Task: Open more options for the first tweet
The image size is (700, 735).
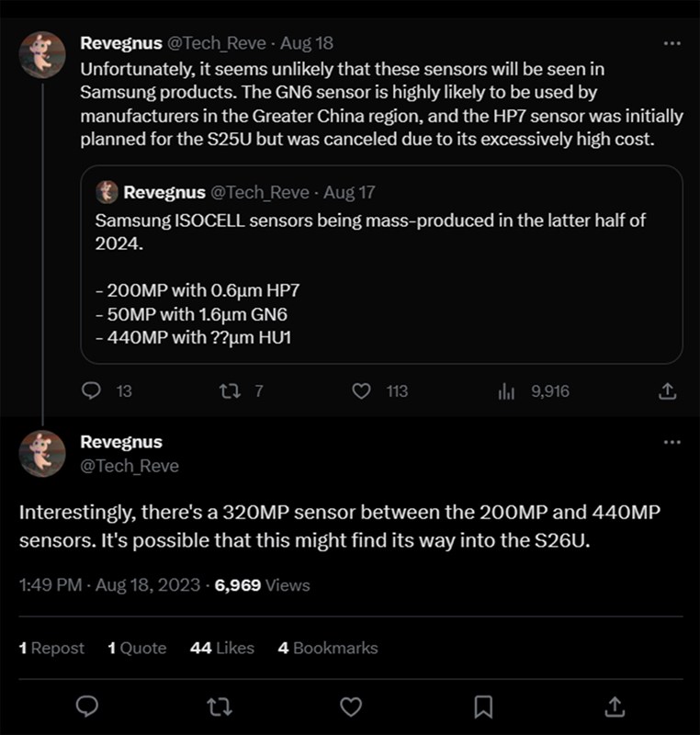Action: (672, 43)
